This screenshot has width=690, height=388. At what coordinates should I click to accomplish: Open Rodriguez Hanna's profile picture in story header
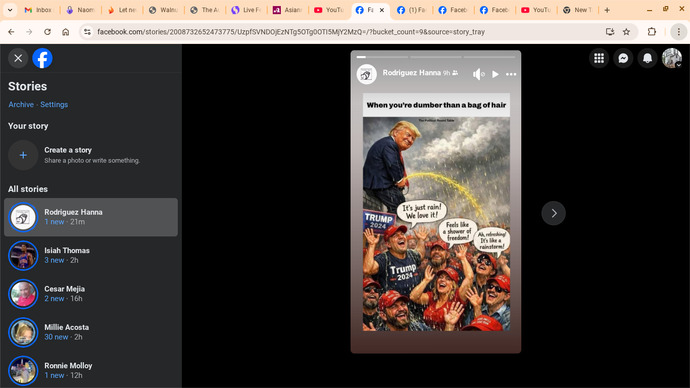[x=367, y=74]
